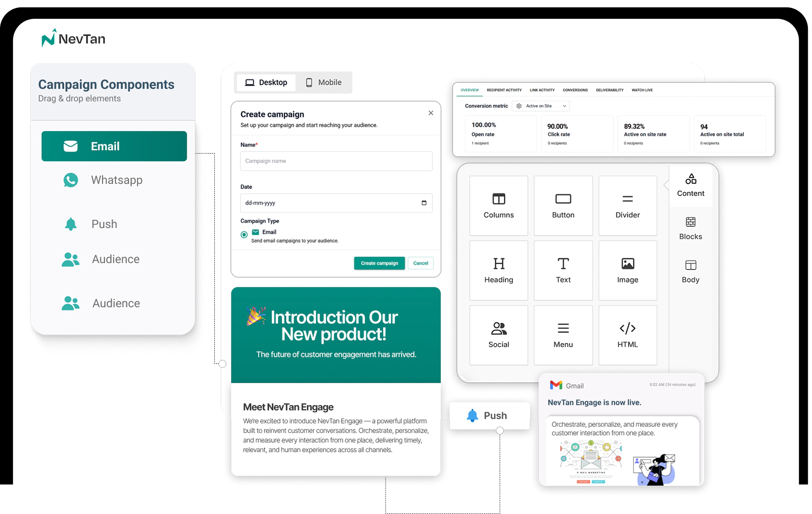Click the party popper emoji in banner

pos(256,316)
